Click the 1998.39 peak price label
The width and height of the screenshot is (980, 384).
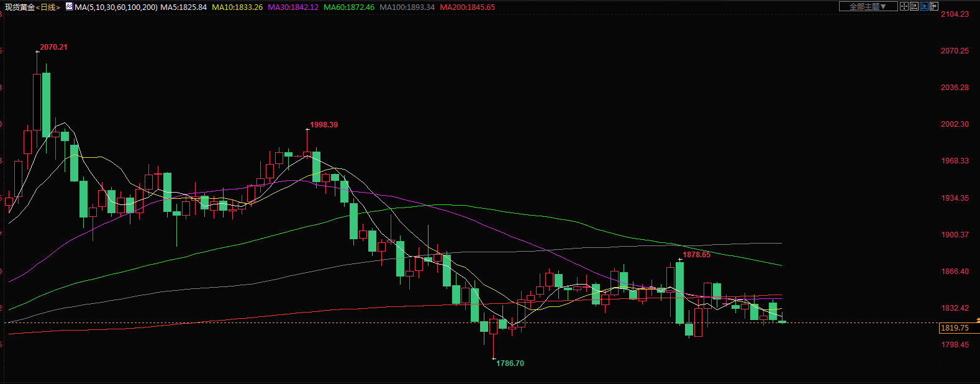(x=324, y=125)
